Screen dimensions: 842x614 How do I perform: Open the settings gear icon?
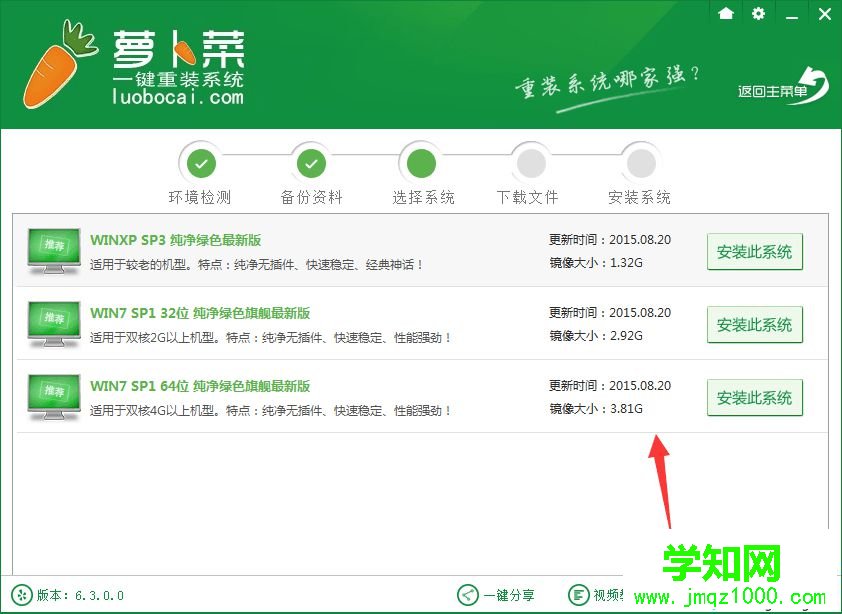[x=758, y=13]
